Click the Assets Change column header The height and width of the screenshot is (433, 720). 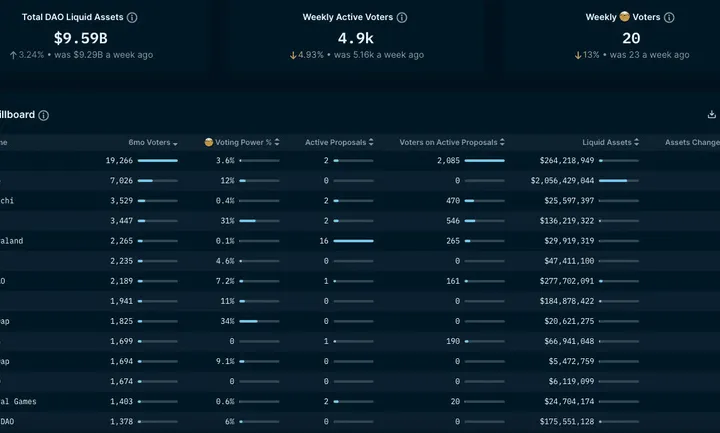coord(692,143)
